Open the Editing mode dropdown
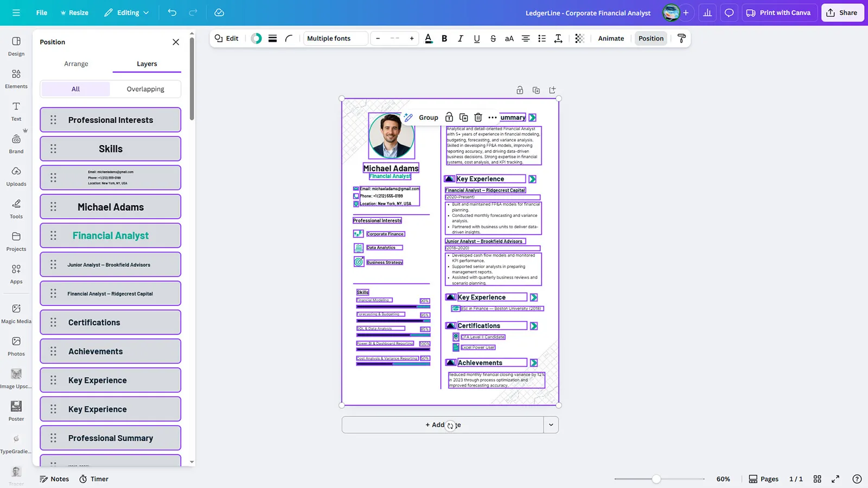This screenshot has width=868, height=488. 126,12
